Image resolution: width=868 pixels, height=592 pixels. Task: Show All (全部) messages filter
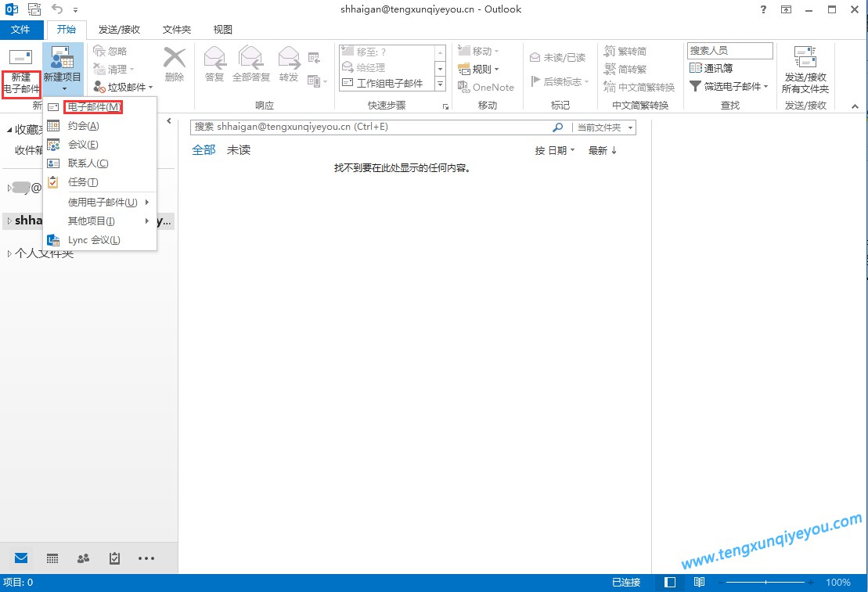203,150
